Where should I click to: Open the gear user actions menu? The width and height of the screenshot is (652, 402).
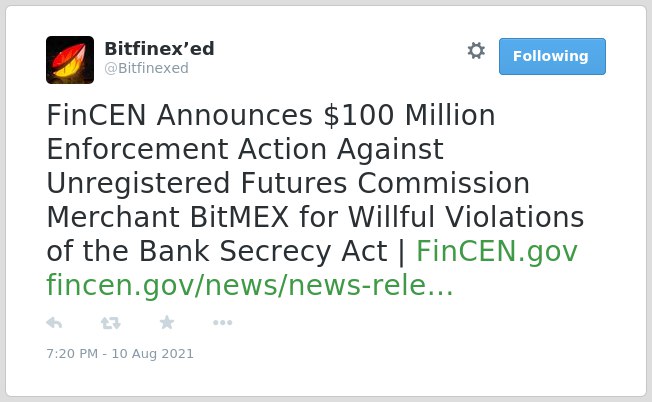(x=476, y=51)
